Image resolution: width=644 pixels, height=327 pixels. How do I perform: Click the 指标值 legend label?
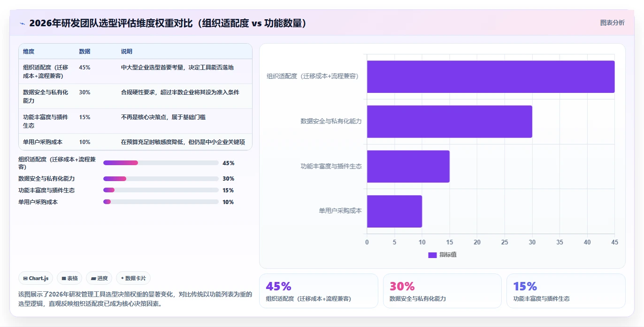[x=448, y=255]
